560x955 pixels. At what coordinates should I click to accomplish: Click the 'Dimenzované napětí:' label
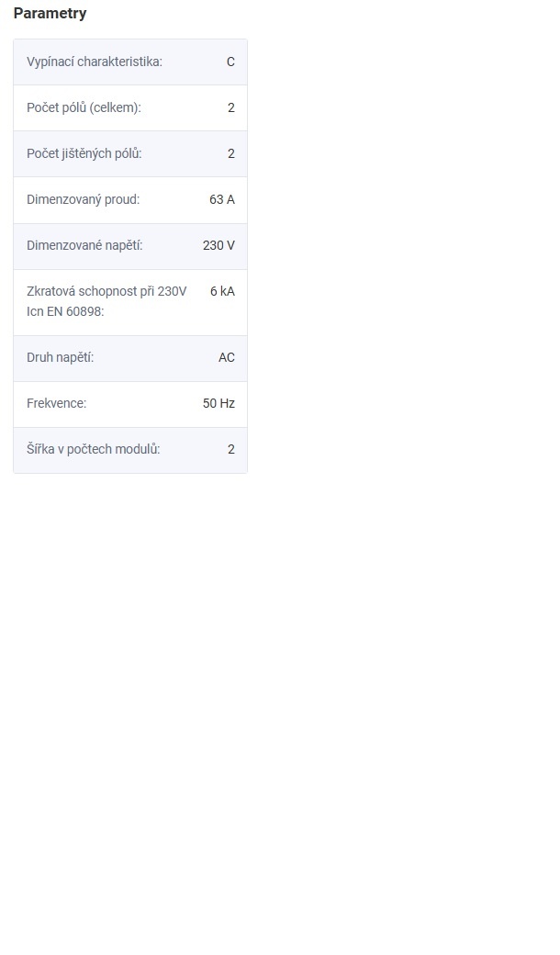(x=84, y=245)
